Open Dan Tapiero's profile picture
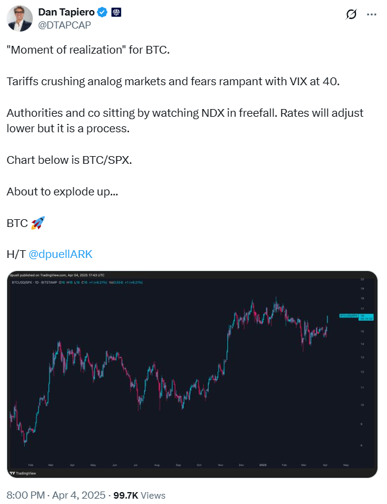 click(20, 18)
